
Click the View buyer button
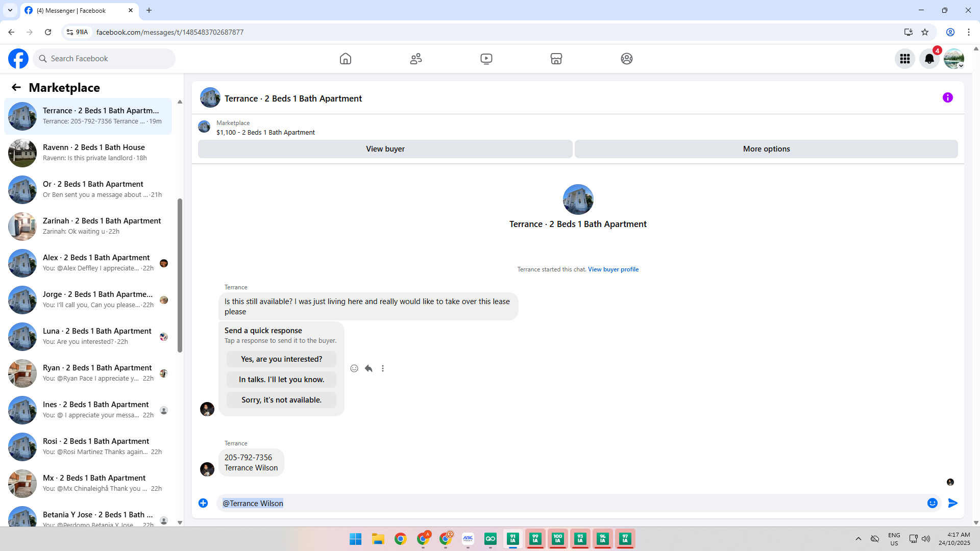(x=385, y=149)
